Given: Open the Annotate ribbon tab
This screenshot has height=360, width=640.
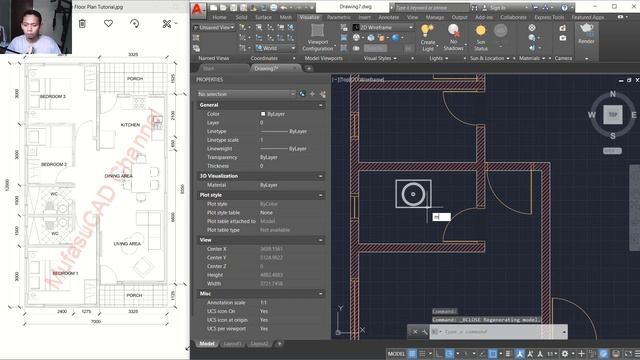Looking at the screenshot, I should pos(389,17).
